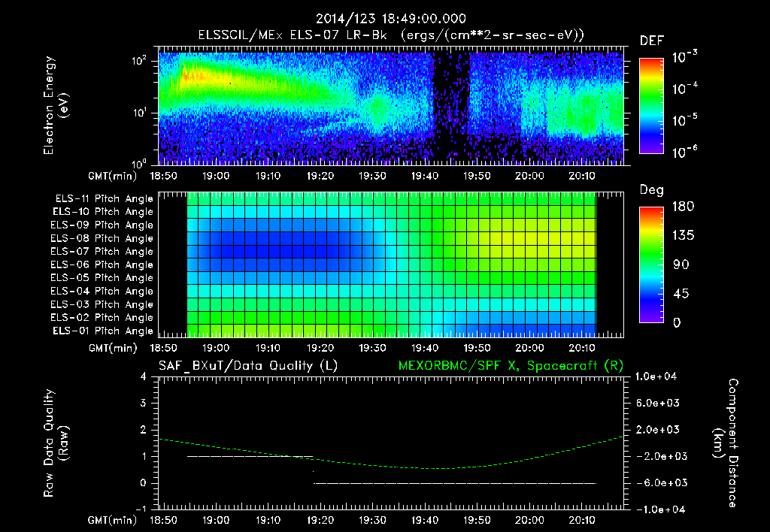Click the 1.0e+04 right-axis tick label
Viewport: 770px width, 532px height.
(656, 376)
